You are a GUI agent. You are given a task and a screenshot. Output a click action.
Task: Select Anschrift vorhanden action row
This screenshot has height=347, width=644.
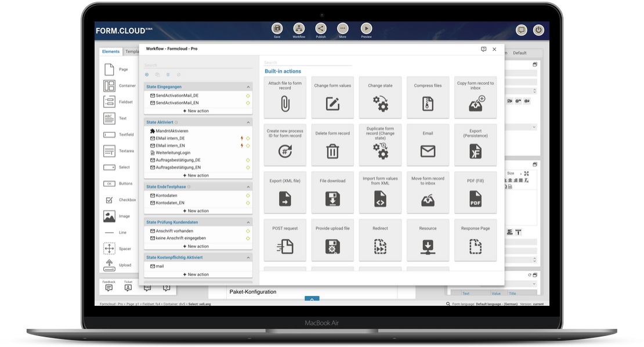(x=198, y=231)
